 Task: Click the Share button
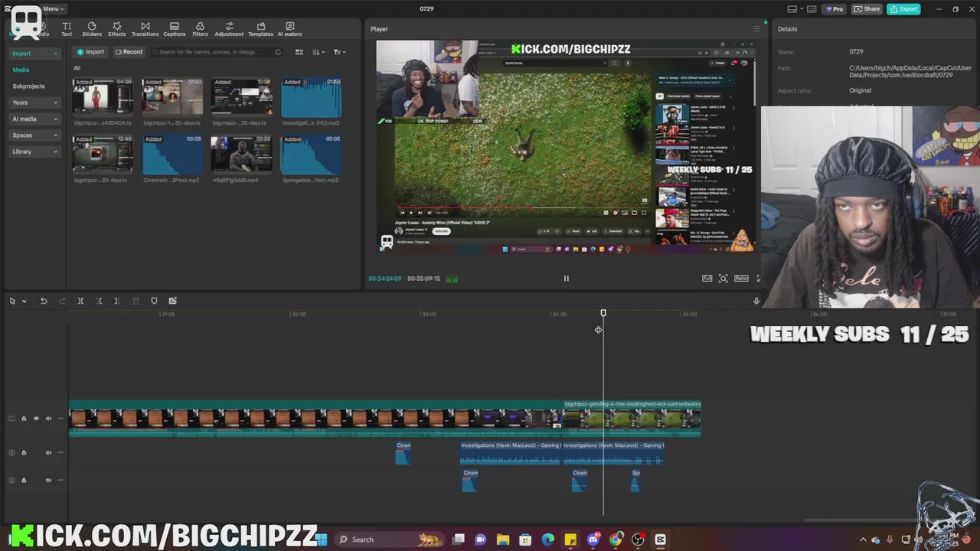[867, 9]
